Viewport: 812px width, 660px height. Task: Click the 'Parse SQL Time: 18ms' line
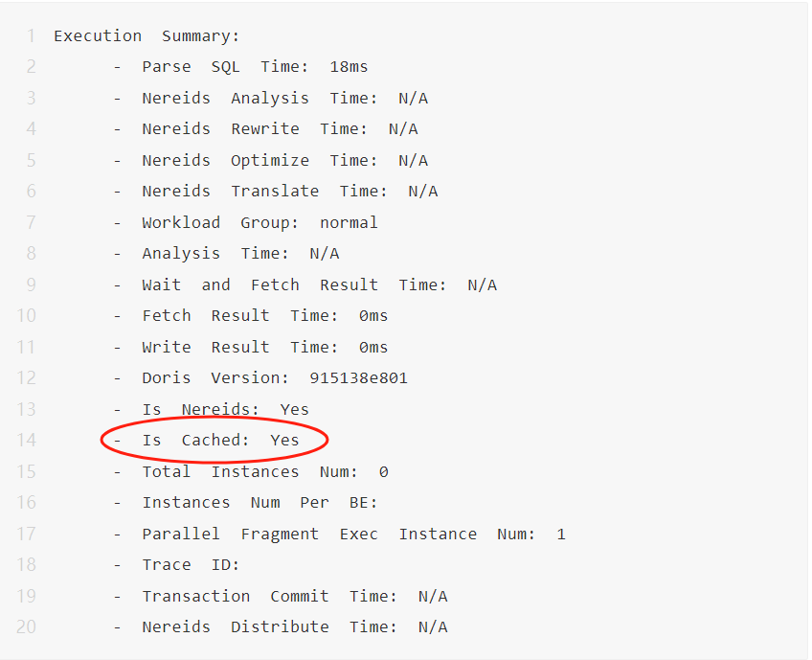254,67
